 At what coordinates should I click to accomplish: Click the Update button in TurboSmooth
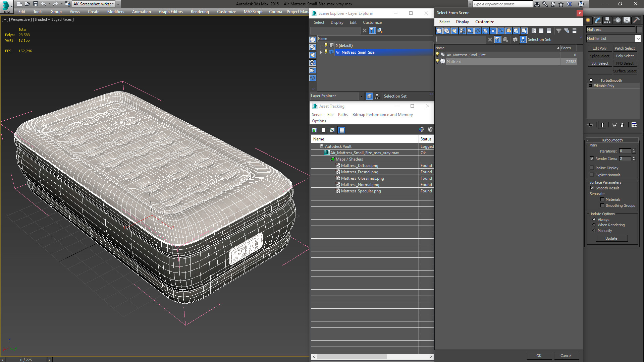click(611, 238)
